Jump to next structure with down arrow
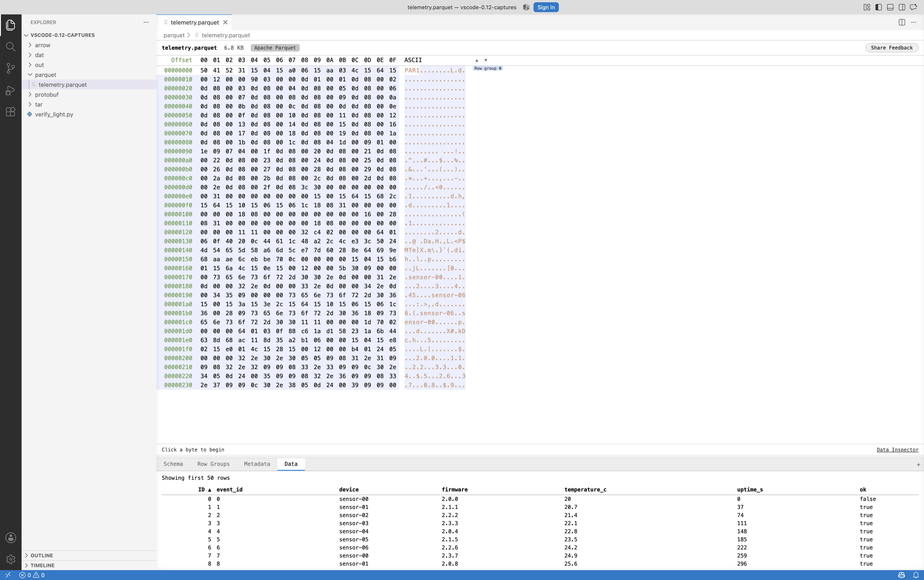The height and width of the screenshot is (580, 924). coord(486,60)
